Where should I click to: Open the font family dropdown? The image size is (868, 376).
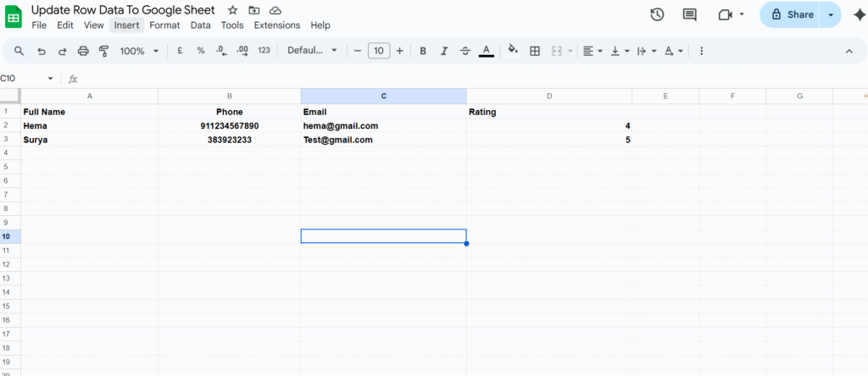point(312,51)
